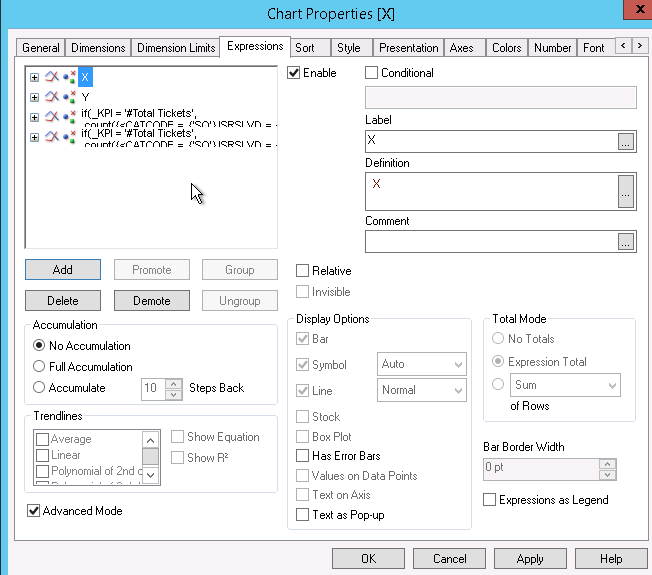
Task: Open the Comment edit ellipsis button
Action: coord(625,242)
